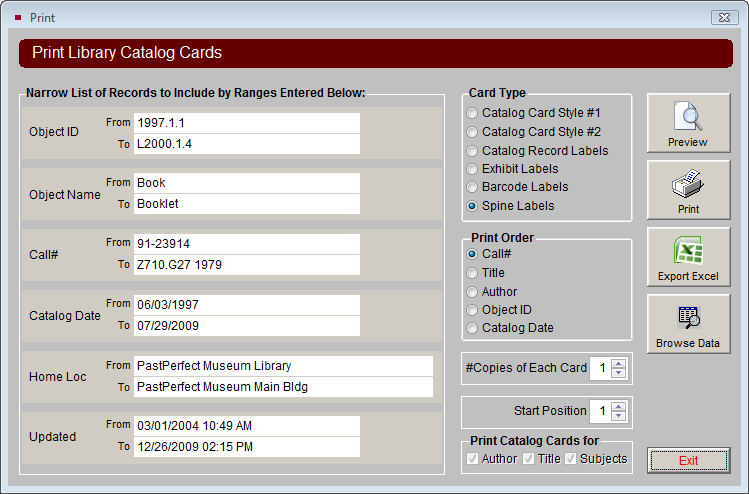Decrease #Copies of Each Card spinner
The height and width of the screenshot is (494, 749).
[x=619, y=373]
